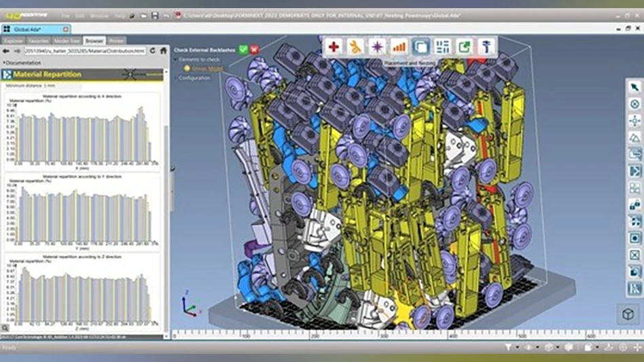Collapse the Elements to check section

175,60
